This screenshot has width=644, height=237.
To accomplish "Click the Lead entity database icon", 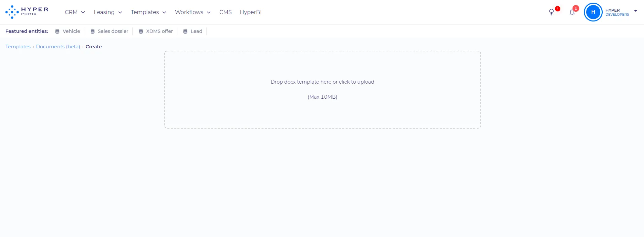I will pyautogui.click(x=185, y=32).
